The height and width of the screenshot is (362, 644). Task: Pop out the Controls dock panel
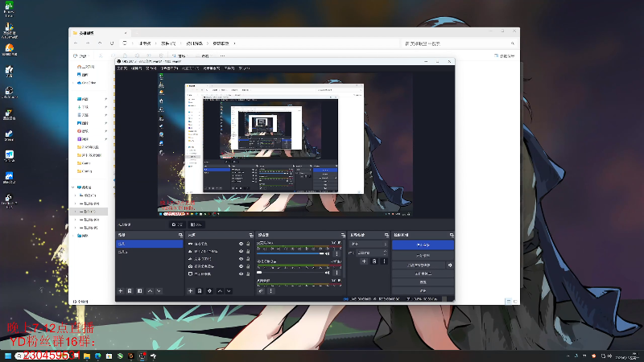coord(452,235)
